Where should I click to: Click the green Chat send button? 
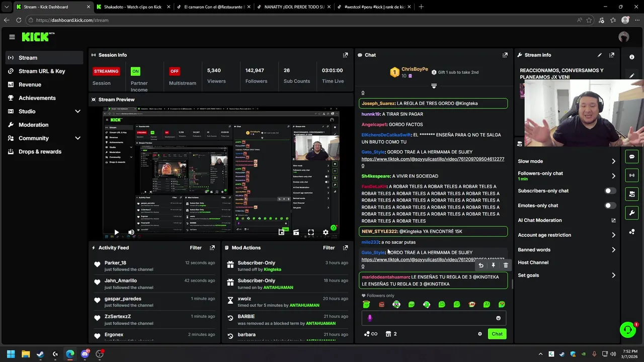(497, 334)
